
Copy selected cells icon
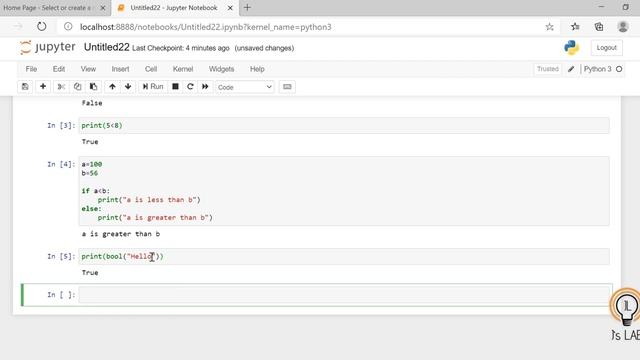[77, 87]
